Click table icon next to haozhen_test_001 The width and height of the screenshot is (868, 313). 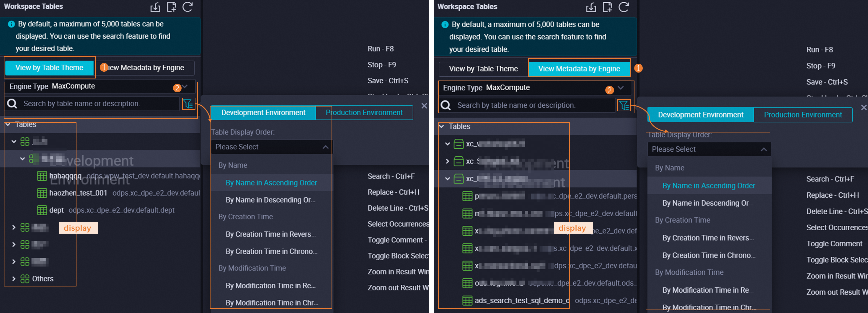click(x=42, y=193)
